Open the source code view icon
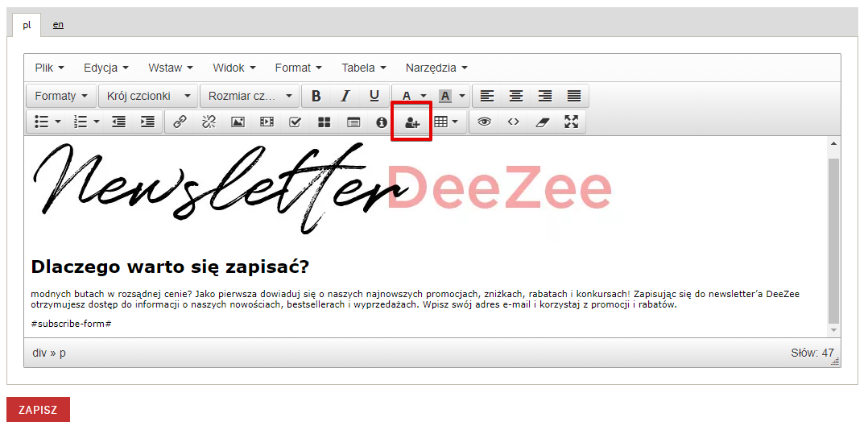This screenshot has width=868, height=434. pos(513,122)
